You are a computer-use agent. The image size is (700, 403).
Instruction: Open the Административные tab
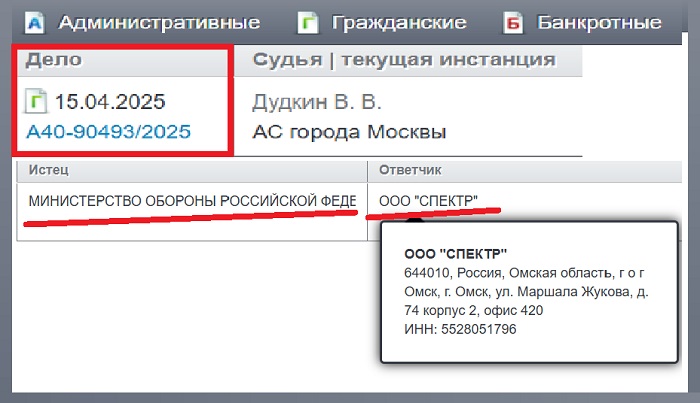159,22
